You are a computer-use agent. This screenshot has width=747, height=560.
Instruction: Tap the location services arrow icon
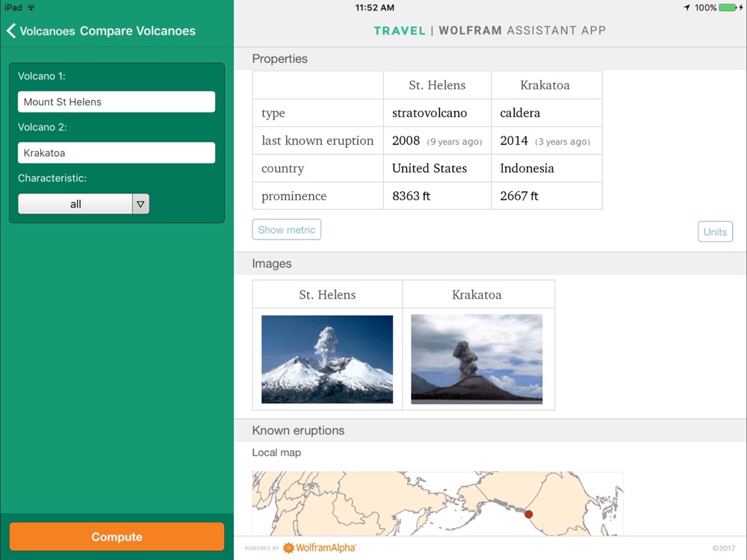[686, 7]
